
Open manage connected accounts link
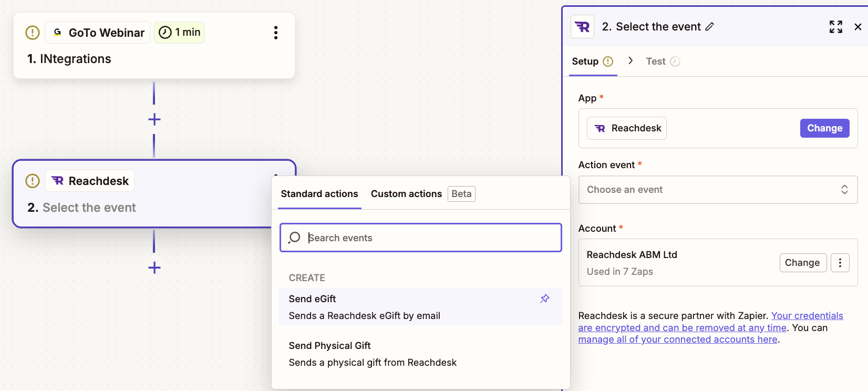(x=678, y=339)
